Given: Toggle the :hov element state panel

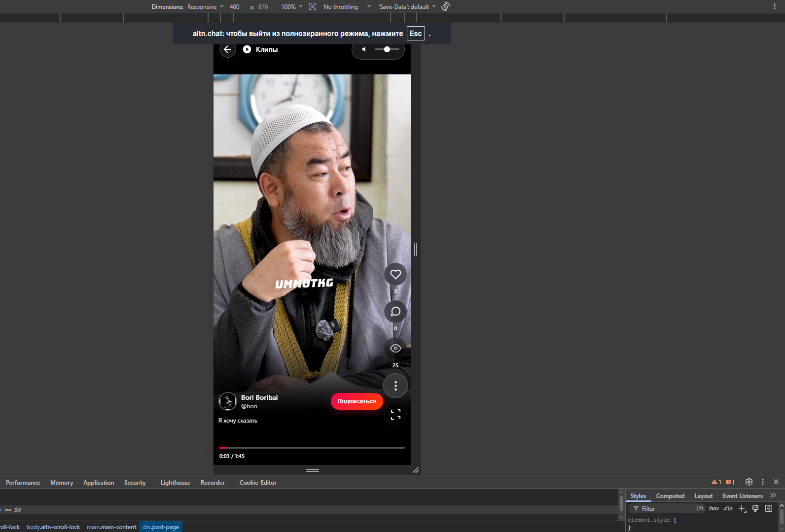Looking at the screenshot, I should click(714, 508).
